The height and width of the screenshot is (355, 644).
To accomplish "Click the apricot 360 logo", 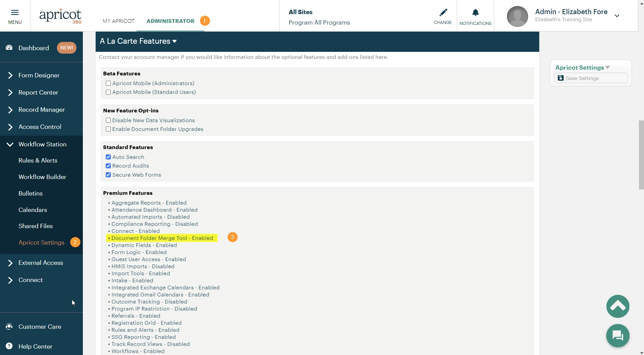I will [x=60, y=16].
